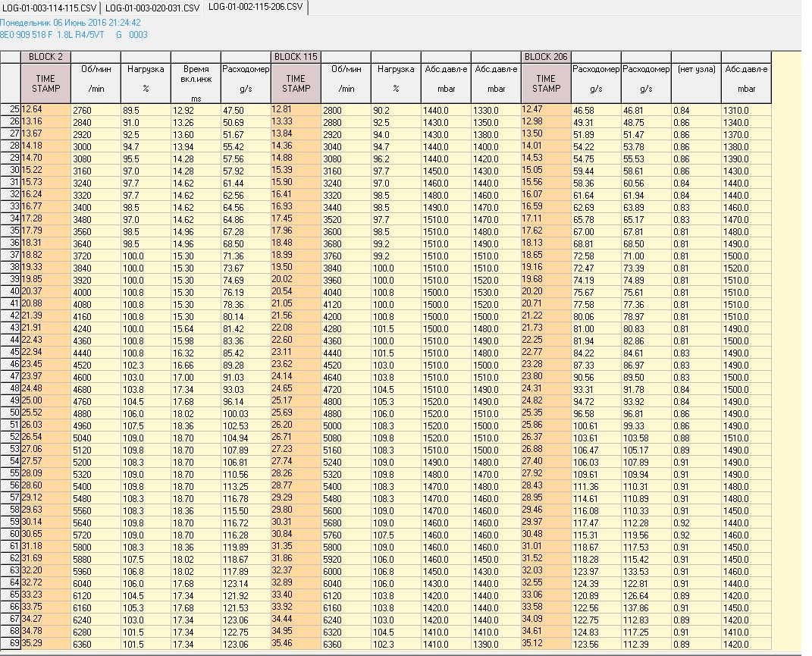Select the LOG-01-002-115-206.CSV tab
This screenshot has width=812, height=656.
pyautogui.click(x=256, y=7)
